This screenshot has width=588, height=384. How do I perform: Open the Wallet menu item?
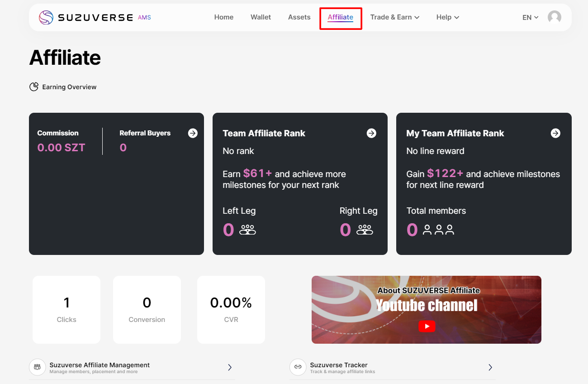tap(261, 17)
